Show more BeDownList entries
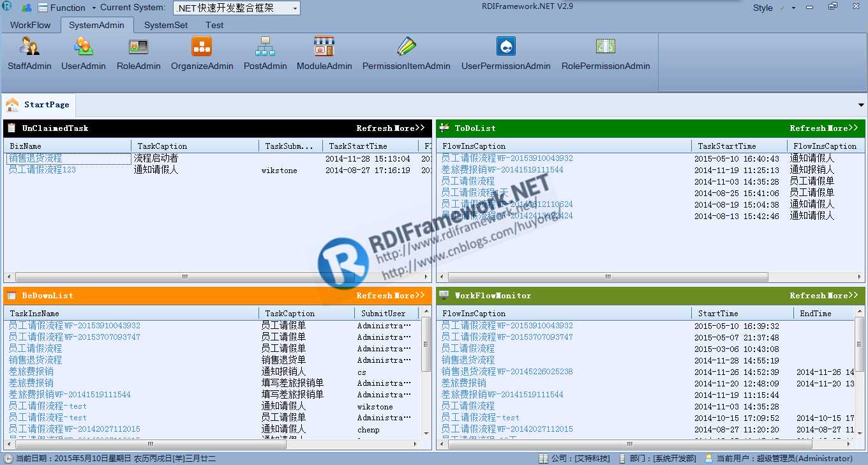Screen dimensions: 868x465 pyautogui.click(x=410, y=295)
